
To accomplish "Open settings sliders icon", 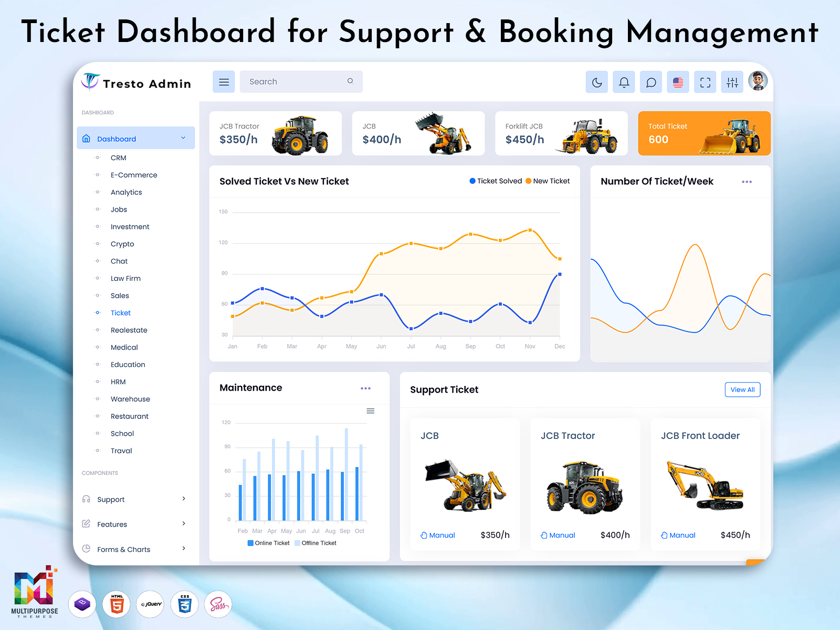I will click(x=732, y=82).
